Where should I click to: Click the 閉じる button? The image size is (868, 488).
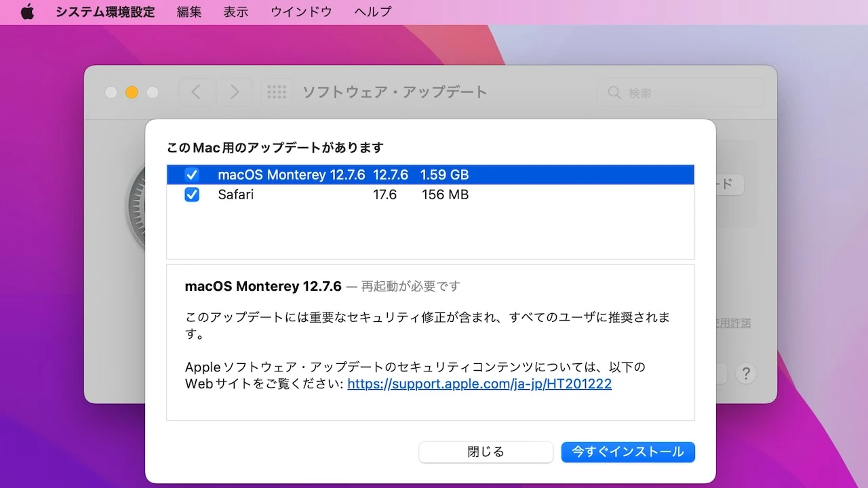[x=486, y=452]
